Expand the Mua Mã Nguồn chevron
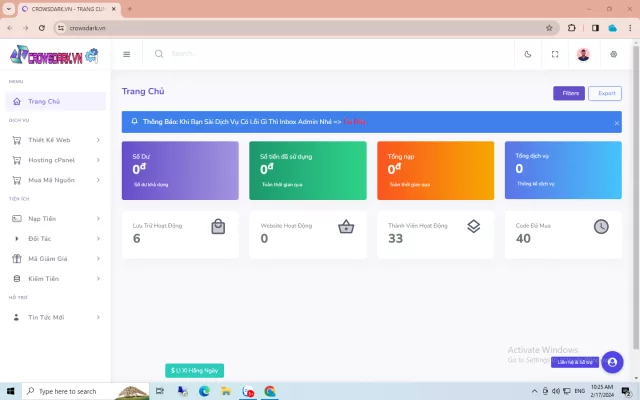640x400 pixels. 98,180
